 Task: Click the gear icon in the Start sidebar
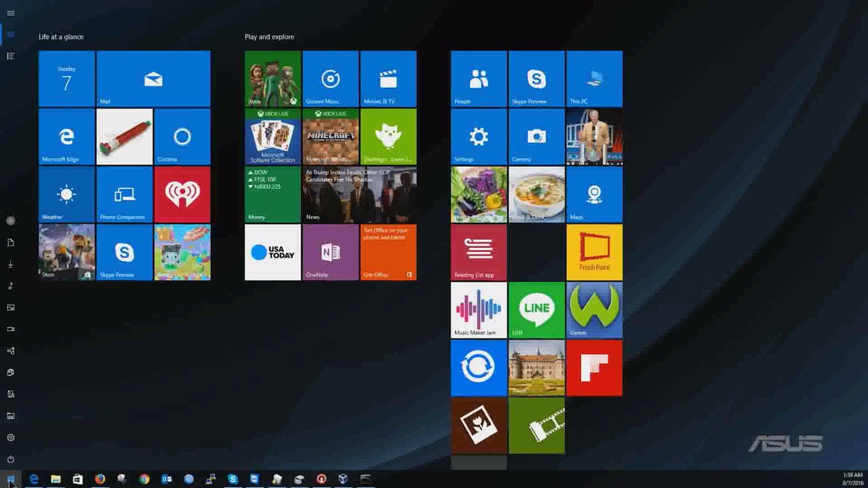pos(10,437)
